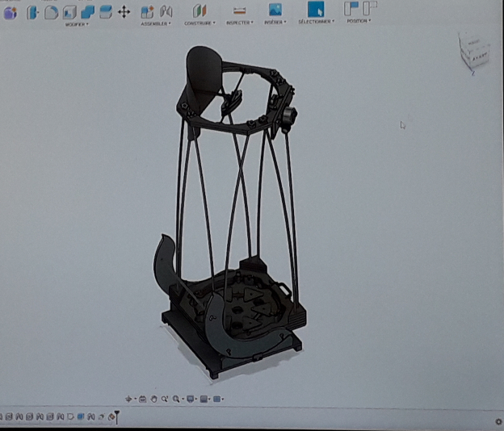This screenshot has height=431, width=504.
Task: Click the Insérer image icon
Action: click(x=275, y=10)
